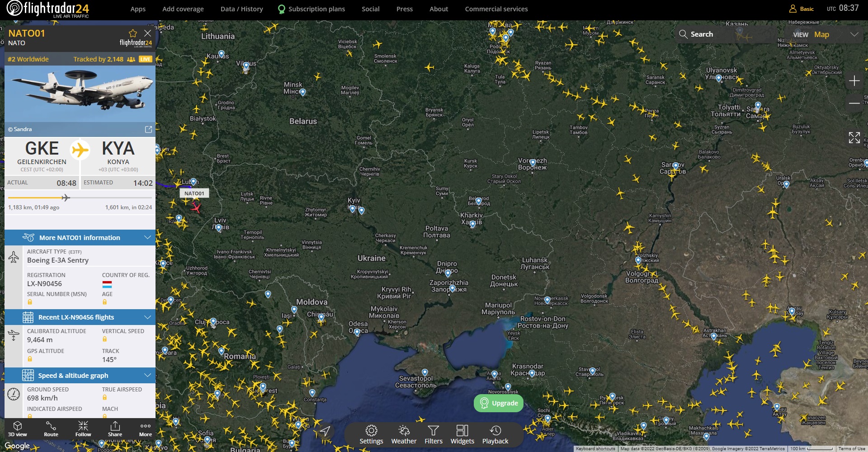Toggle fullscreen map mode
868x452 pixels.
tap(854, 138)
